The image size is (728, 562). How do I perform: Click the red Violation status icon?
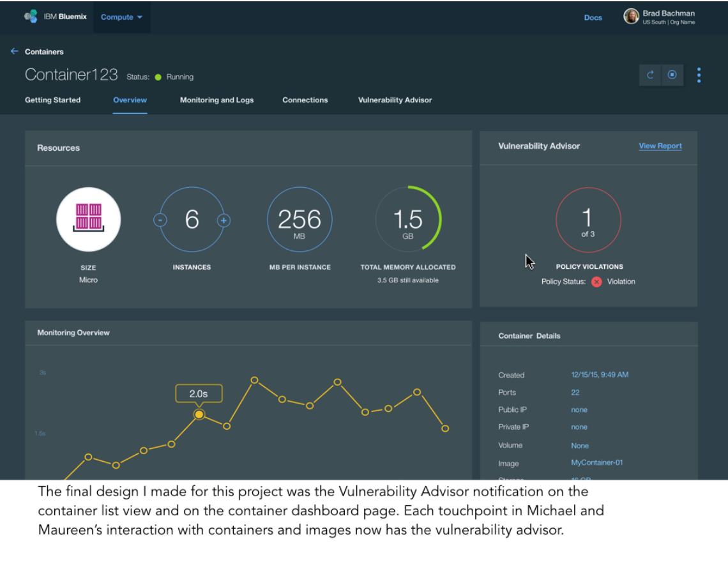tap(596, 282)
